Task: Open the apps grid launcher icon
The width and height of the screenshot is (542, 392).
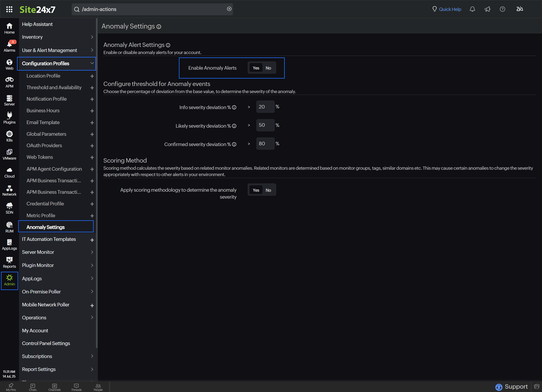Action: pyautogui.click(x=9, y=9)
